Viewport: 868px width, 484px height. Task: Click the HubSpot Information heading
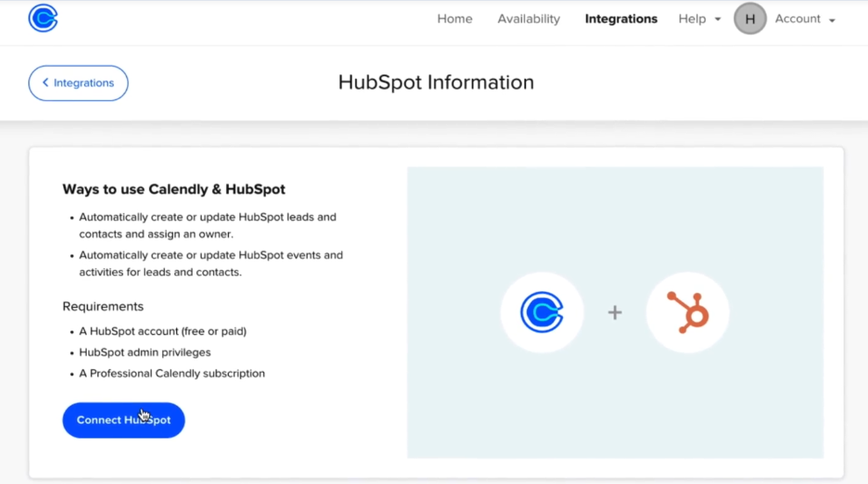coord(437,82)
